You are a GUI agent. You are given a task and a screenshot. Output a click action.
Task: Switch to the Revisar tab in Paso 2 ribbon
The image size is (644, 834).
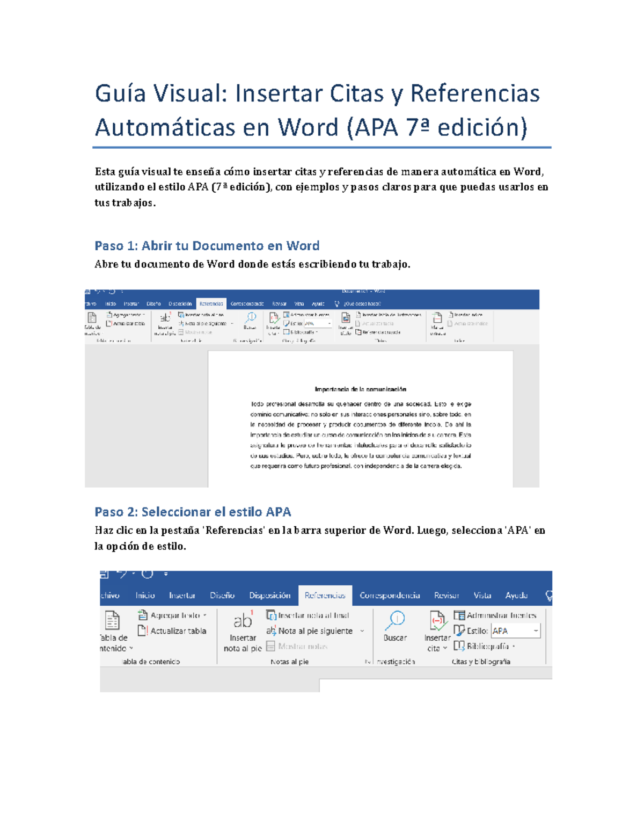coord(447,595)
